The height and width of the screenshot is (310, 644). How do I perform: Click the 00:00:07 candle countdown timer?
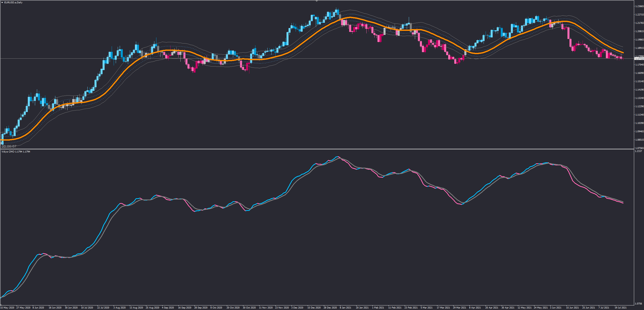point(9,146)
